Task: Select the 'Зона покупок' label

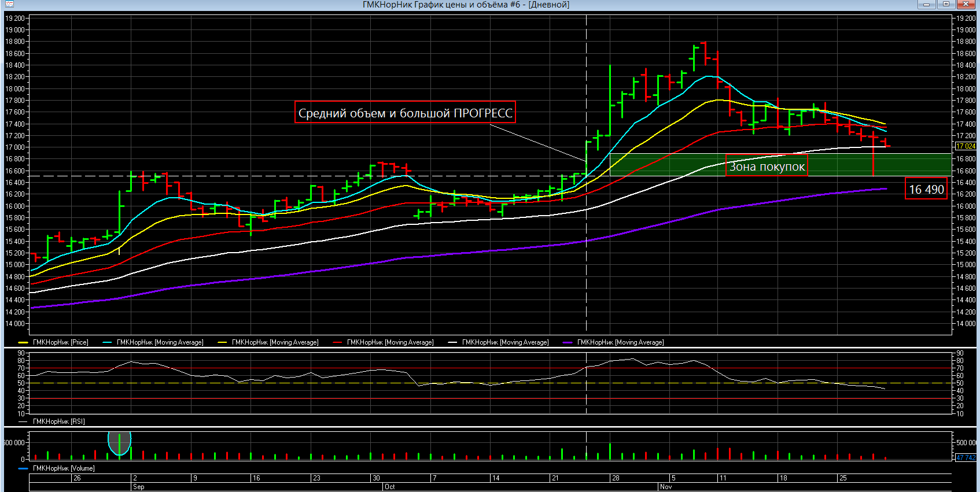Action: pyautogui.click(x=767, y=167)
